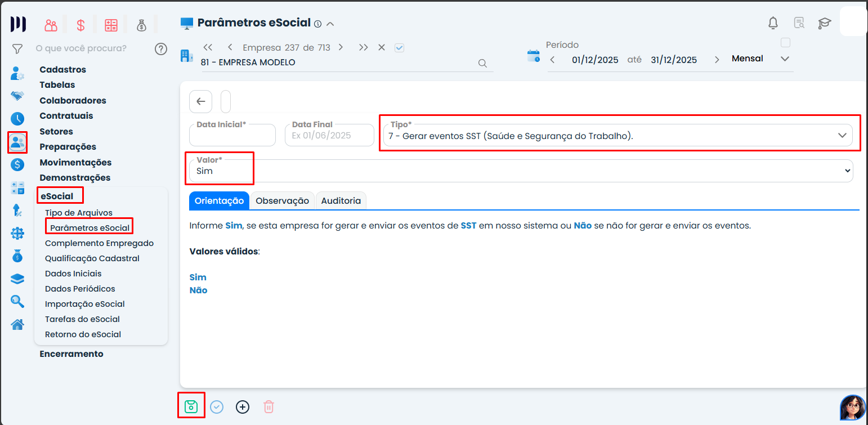868x425 pixels.
Task: Select the blue calculator sidebar icon
Action: tap(17, 188)
